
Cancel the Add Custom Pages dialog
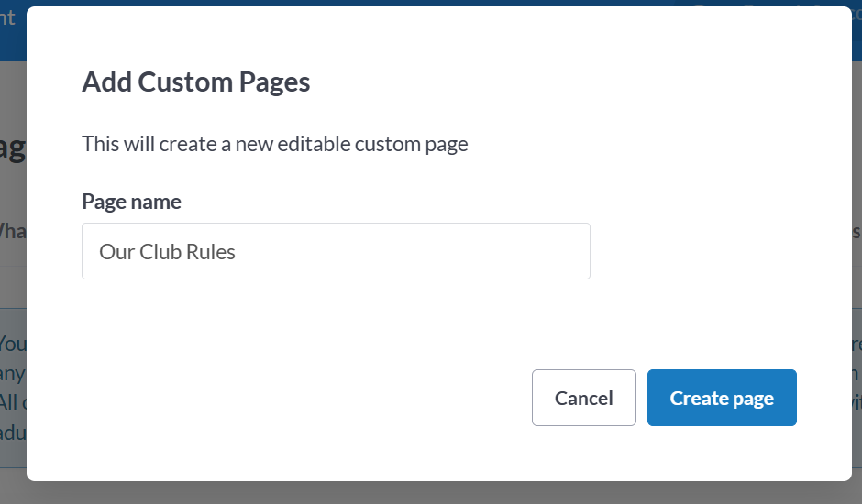coord(583,398)
